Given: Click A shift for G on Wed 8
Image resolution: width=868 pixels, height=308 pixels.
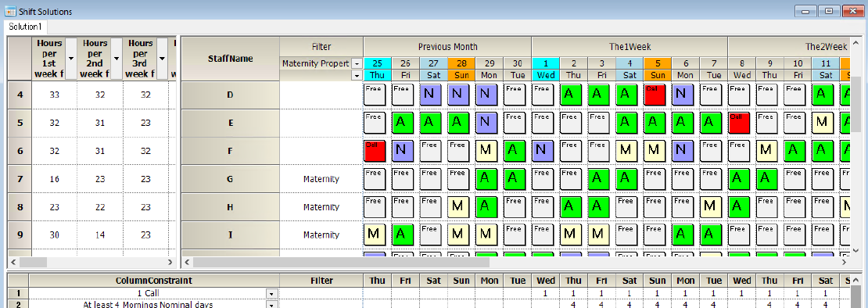Looking at the screenshot, I should (740, 178).
